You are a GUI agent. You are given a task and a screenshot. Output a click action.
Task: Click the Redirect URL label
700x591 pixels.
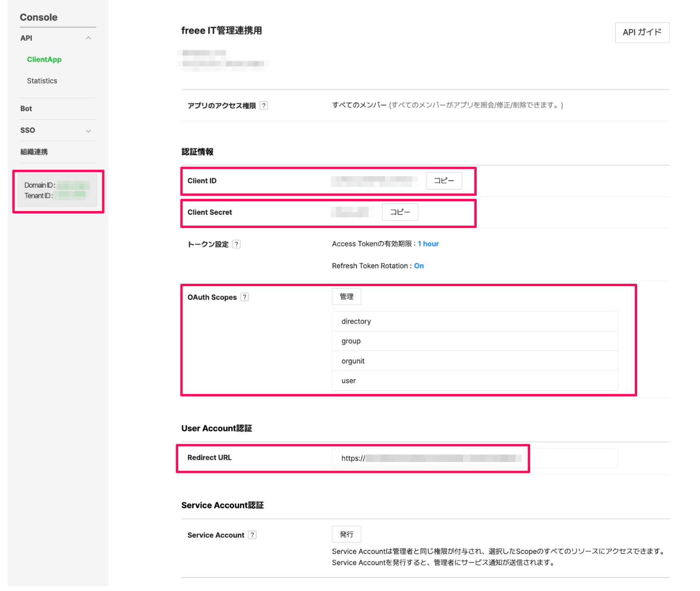pos(209,457)
